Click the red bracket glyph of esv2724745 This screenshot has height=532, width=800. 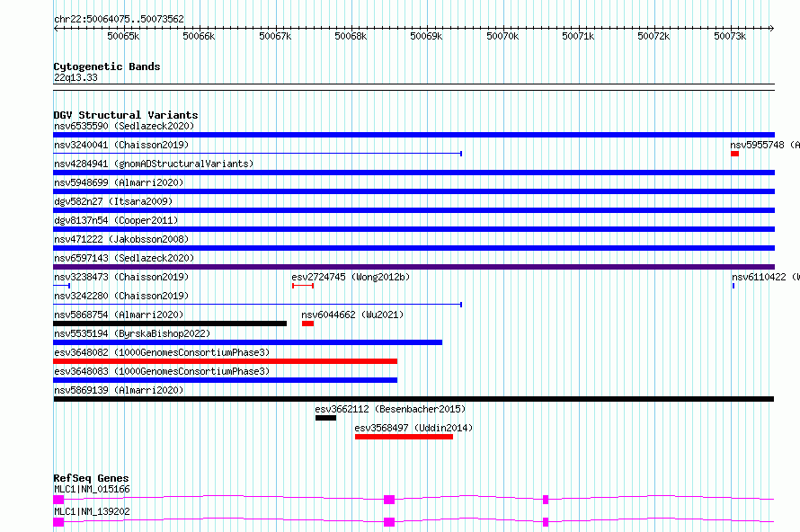[x=303, y=286]
